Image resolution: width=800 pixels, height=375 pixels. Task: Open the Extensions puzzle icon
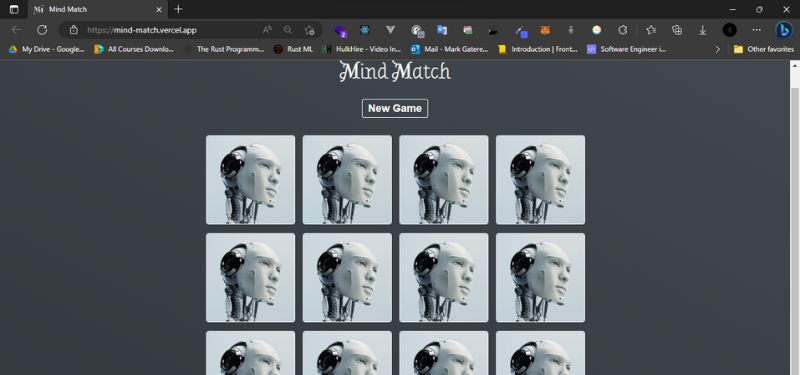coord(622,30)
